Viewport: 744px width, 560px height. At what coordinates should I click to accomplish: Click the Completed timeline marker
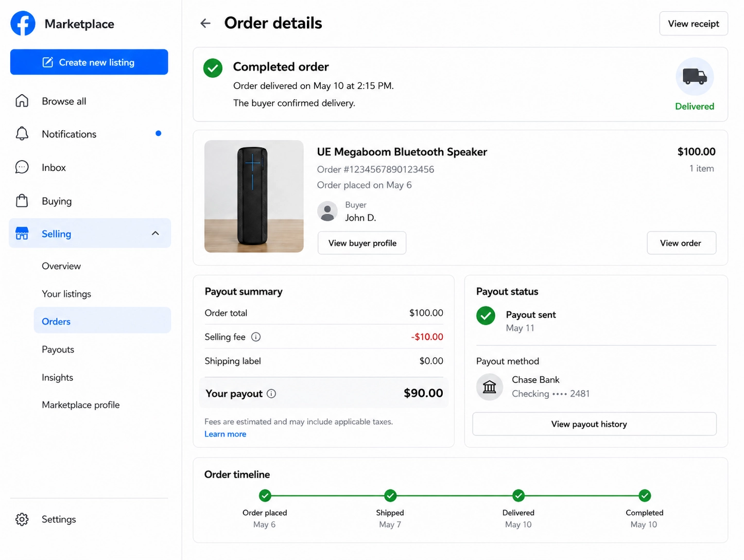click(x=645, y=496)
